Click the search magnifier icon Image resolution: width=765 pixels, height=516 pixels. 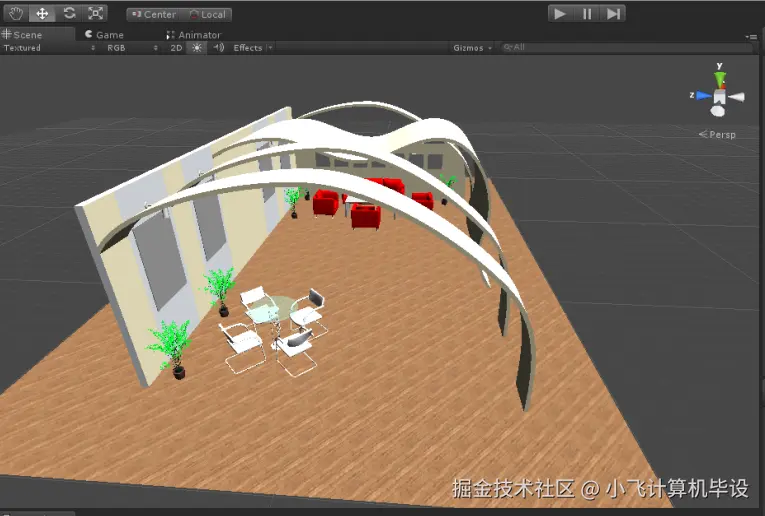pyautogui.click(x=507, y=47)
